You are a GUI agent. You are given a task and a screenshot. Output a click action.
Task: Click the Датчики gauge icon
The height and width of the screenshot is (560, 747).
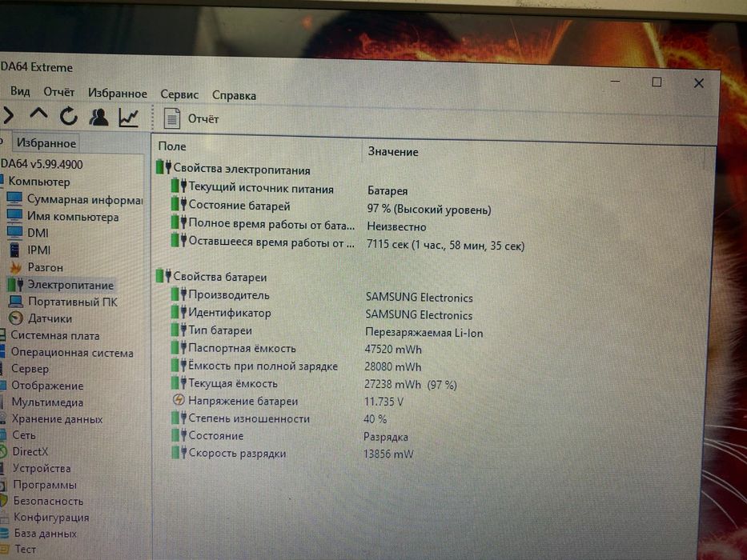click(16, 318)
